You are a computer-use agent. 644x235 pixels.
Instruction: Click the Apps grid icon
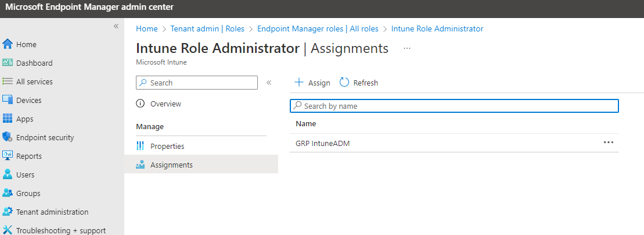click(x=8, y=119)
